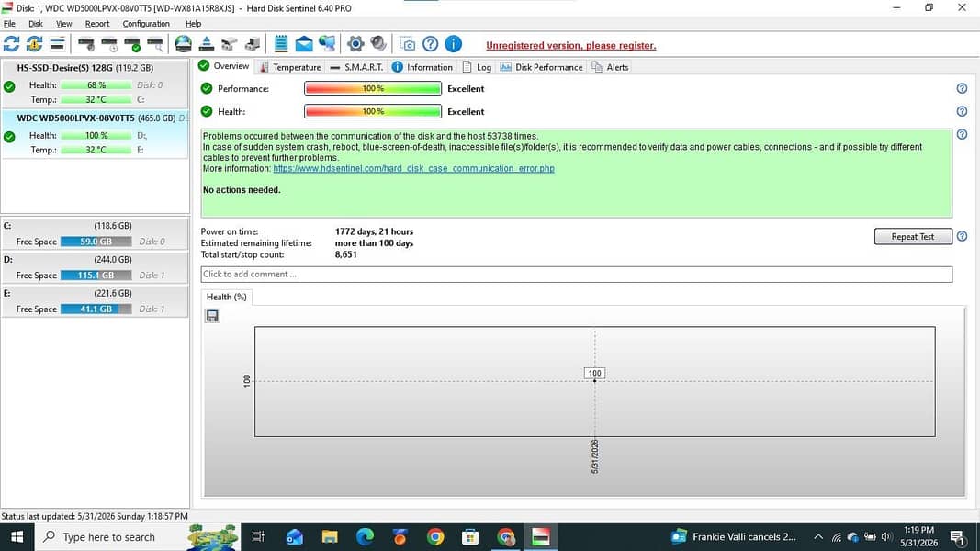
Task: Click the start/stop count '8,651'
Action: coord(345,255)
